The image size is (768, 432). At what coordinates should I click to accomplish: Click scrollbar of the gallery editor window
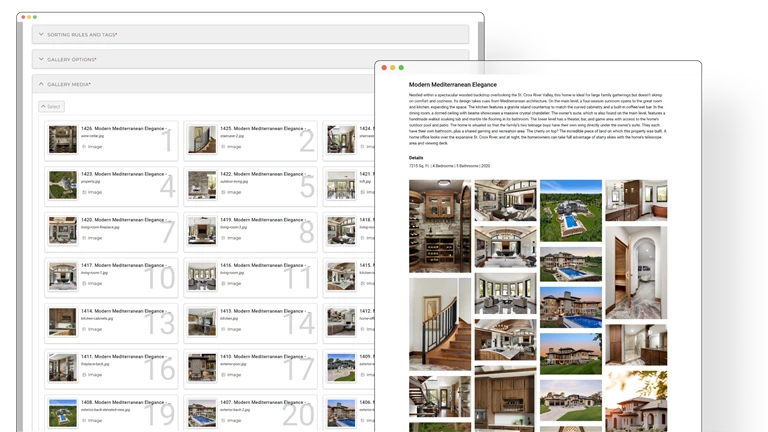(x=481, y=42)
